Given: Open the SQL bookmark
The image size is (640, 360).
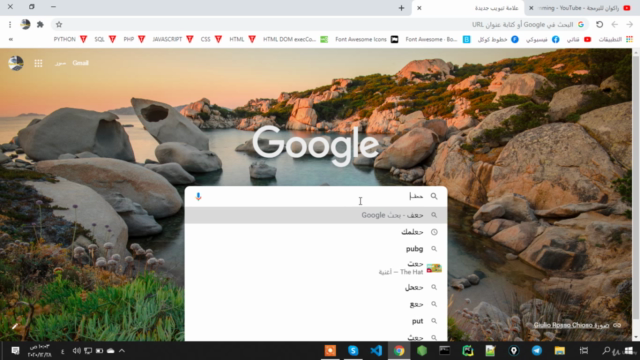Looking at the screenshot, I should point(105,39).
